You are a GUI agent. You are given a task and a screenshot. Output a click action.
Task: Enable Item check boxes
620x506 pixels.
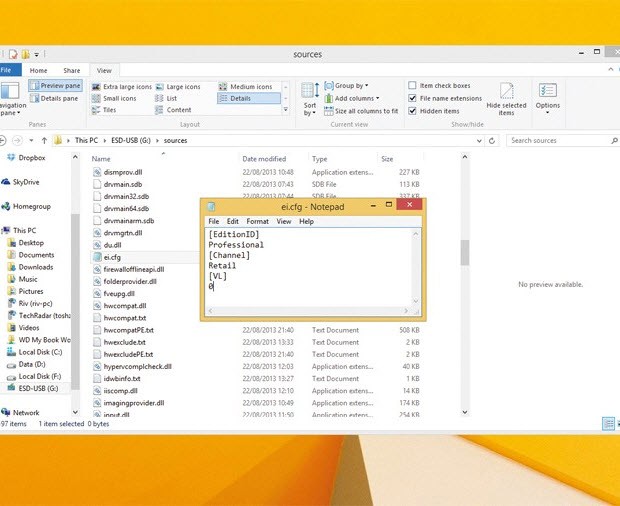(413, 86)
